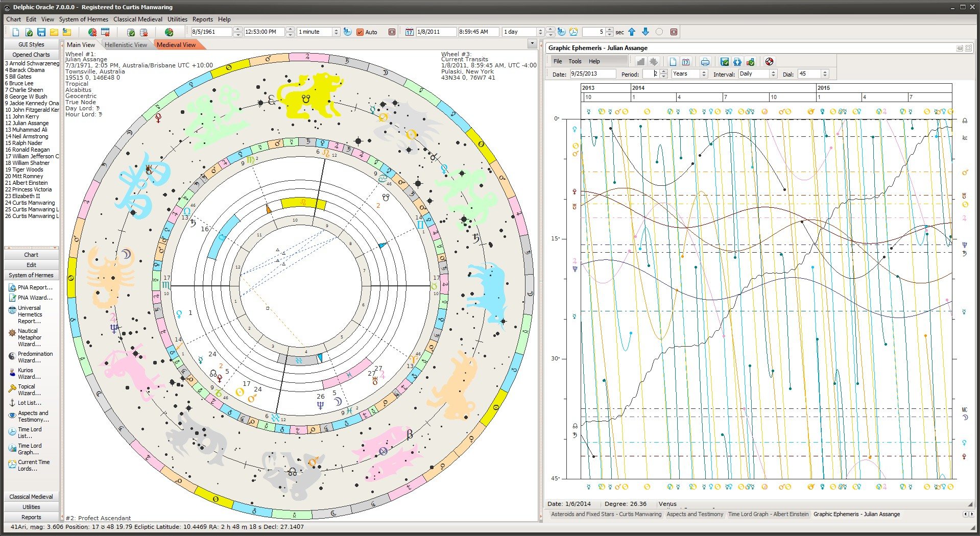This screenshot has width=980, height=536.
Task: Click the pie chart with red X icon
Action: 92,32
